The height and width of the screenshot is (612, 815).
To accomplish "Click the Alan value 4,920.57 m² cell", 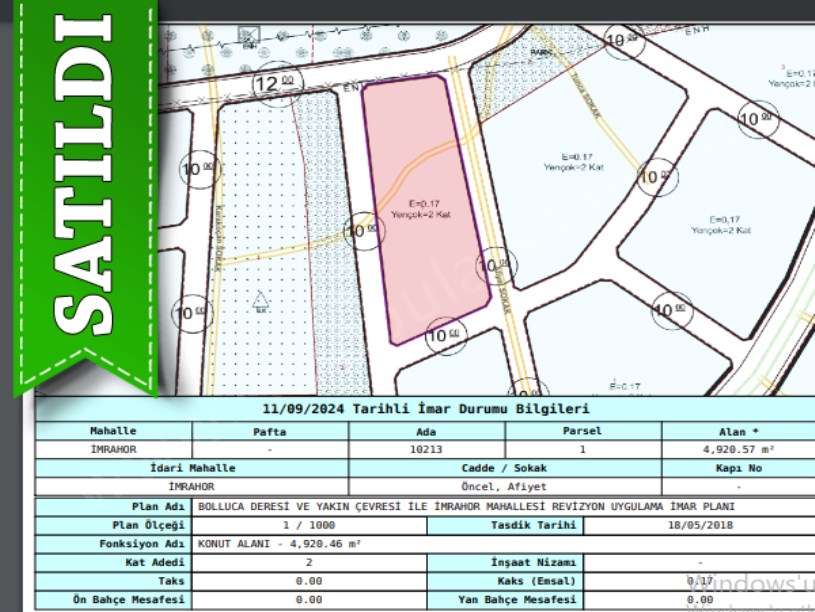I will [738, 449].
